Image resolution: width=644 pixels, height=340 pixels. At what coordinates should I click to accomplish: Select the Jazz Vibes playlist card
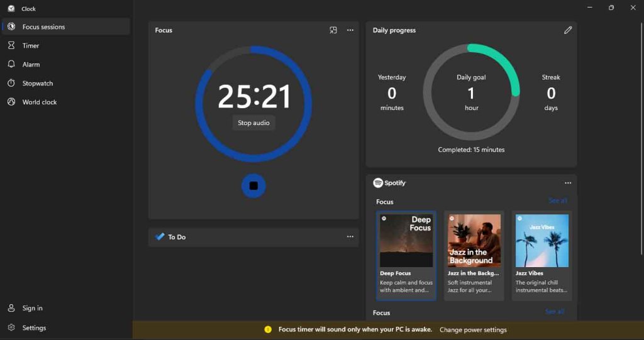[541, 256]
